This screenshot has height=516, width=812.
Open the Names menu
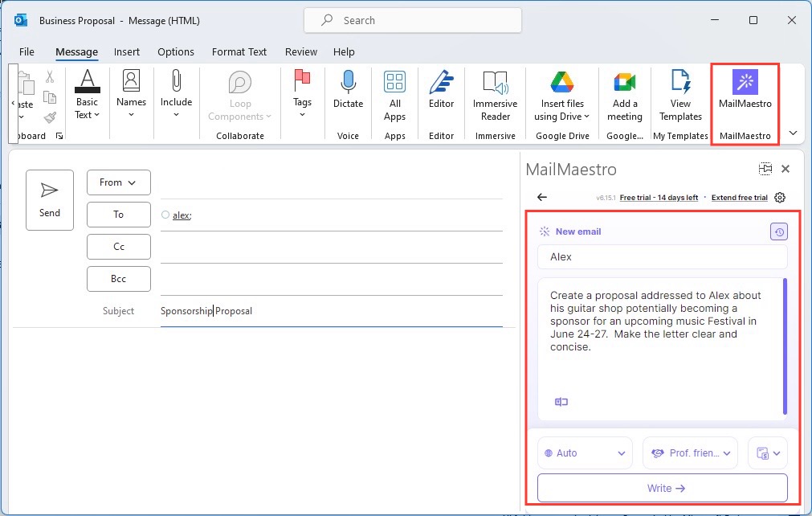pyautogui.click(x=131, y=94)
